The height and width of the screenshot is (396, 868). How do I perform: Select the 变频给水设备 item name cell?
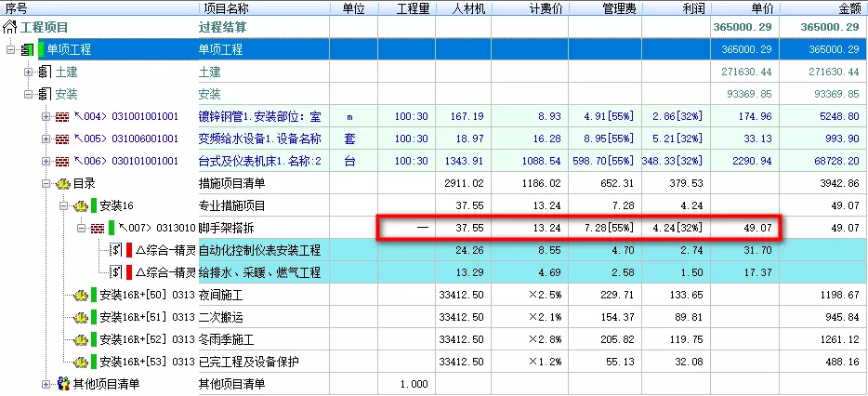pyautogui.click(x=260, y=139)
